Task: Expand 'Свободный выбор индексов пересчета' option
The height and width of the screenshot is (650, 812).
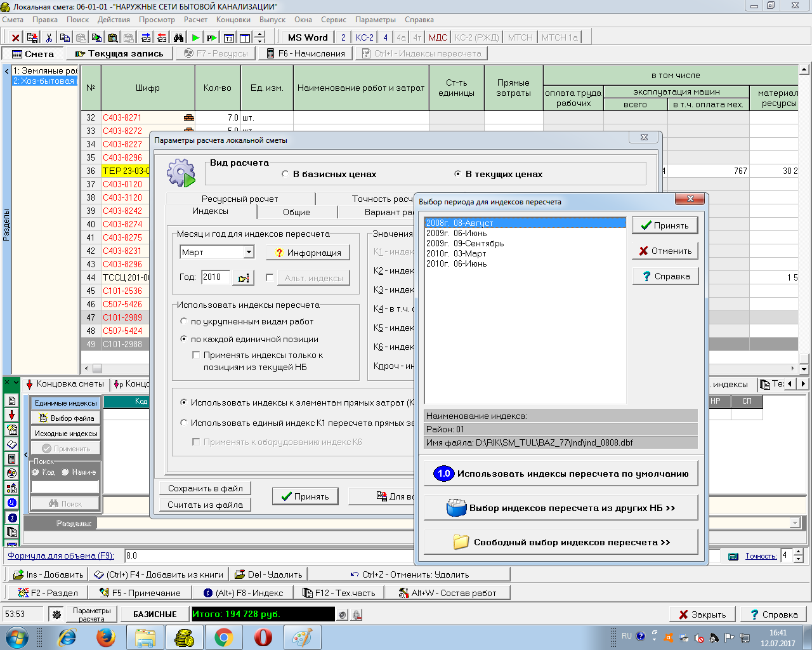Action: pyautogui.click(x=561, y=542)
